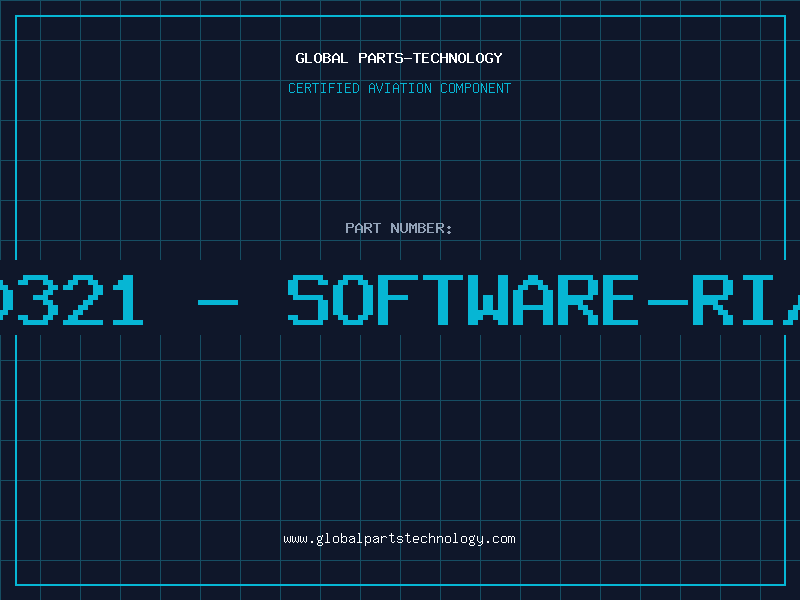
Task: Select the word COMPONENT in the subtitle
Action: click(x=475, y=89)
